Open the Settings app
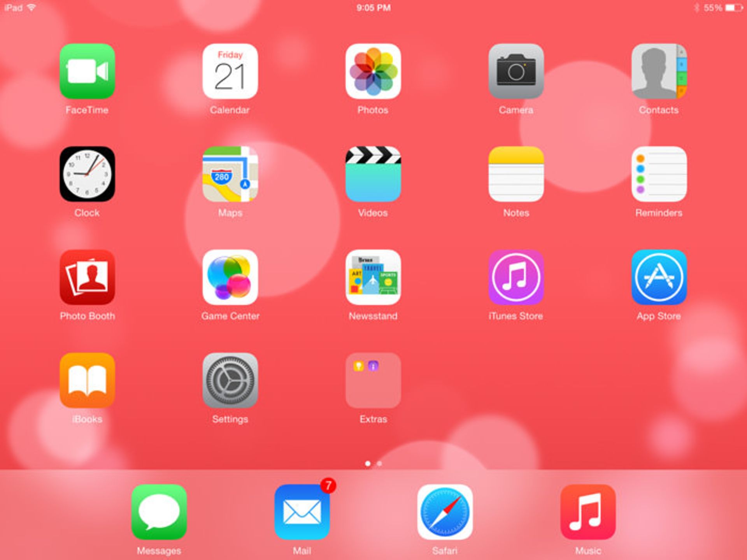This screenshot has width=747, height=560. pyautogui.click(x=230, y=380)
